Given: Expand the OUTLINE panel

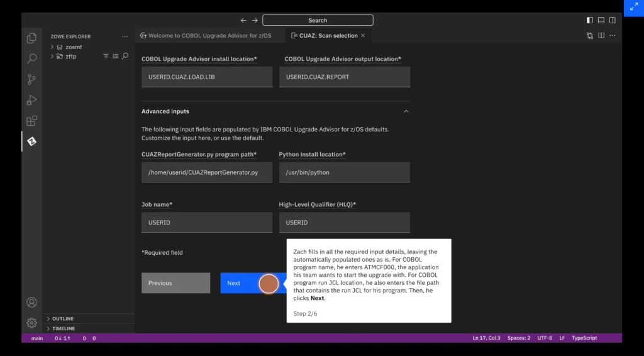Looking at the screenshot, I should pyautogui.click(x=63, y=319).
